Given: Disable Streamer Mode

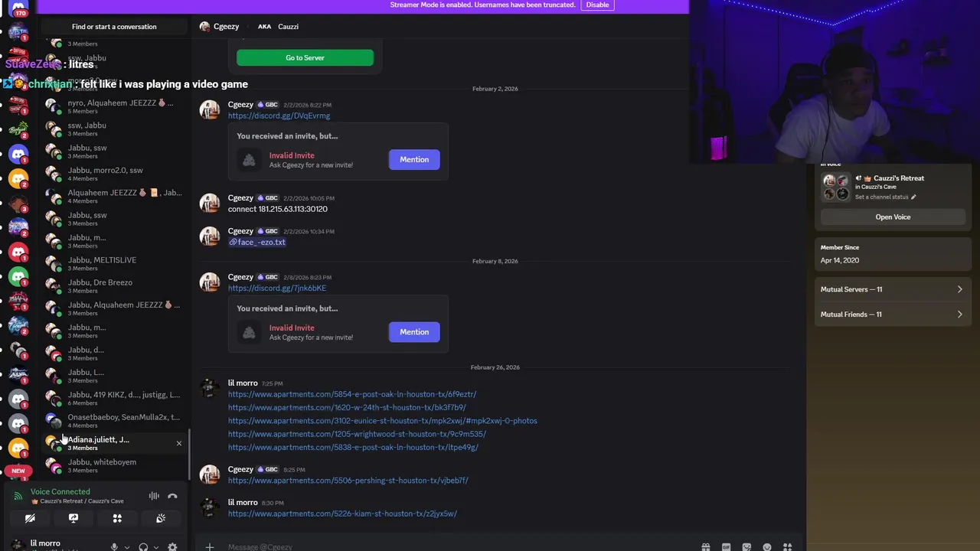Looking at the screenshot, I should (x=597, y=5).
